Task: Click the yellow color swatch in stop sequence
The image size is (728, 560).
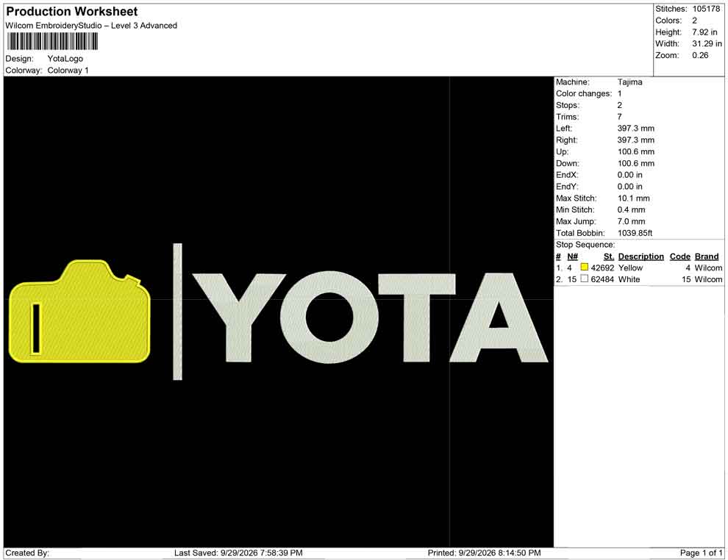Action: 585,268
